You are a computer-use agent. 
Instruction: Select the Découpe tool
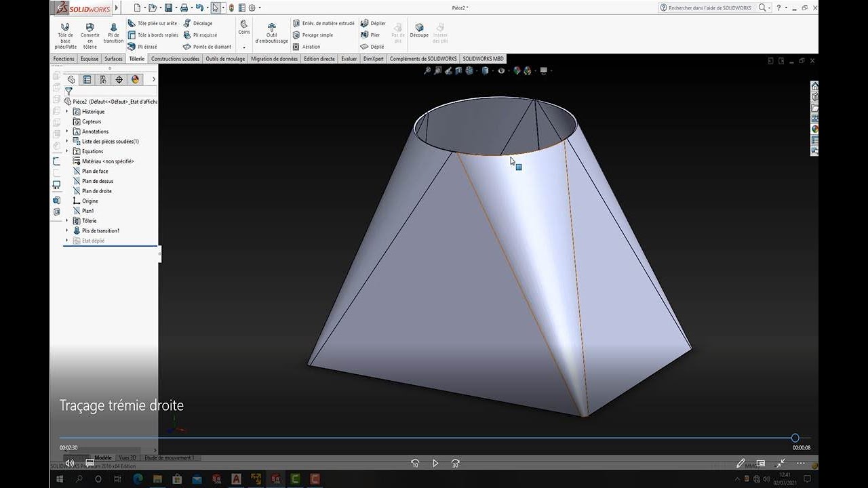419,30
